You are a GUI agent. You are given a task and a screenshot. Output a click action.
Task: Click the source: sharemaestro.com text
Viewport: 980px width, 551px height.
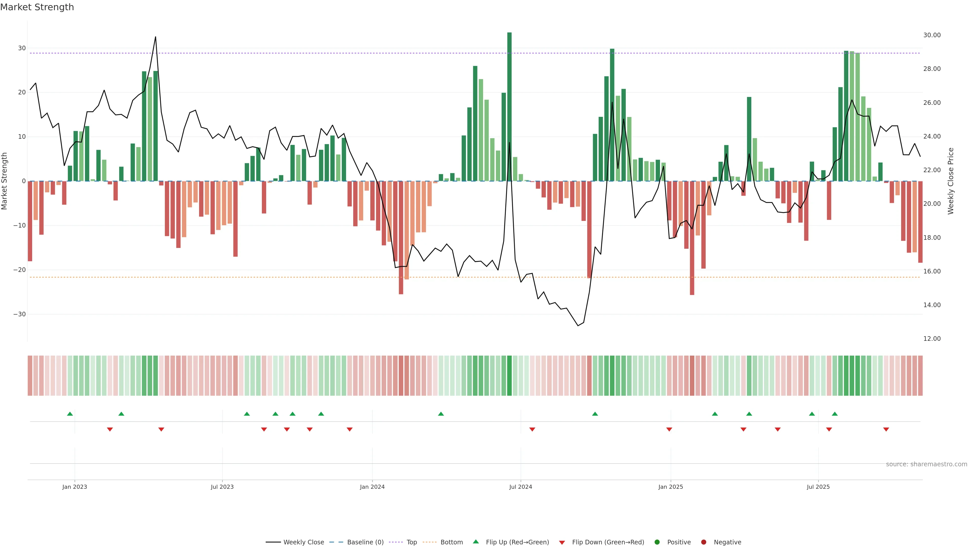(x=926, y=464)
